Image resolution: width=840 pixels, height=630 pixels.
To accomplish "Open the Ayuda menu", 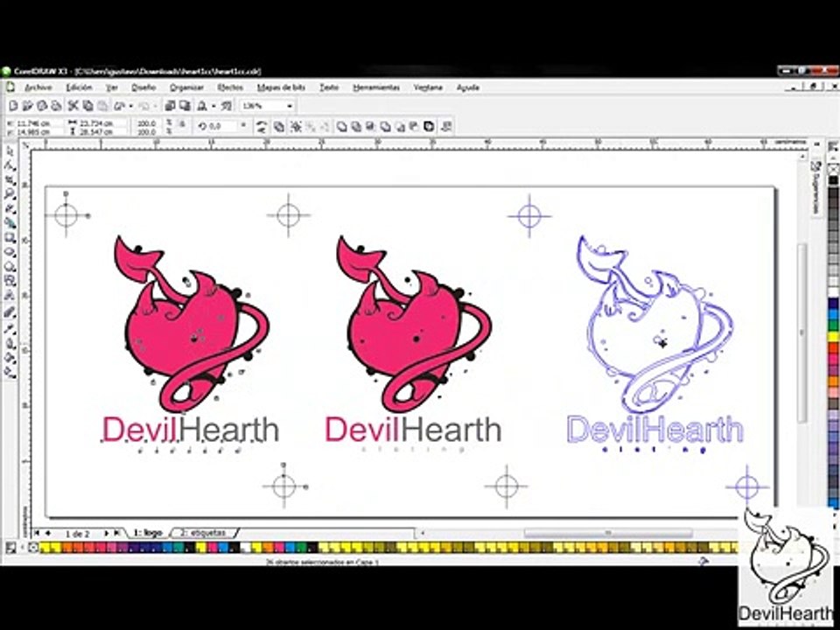I will [x=467, y=87].
